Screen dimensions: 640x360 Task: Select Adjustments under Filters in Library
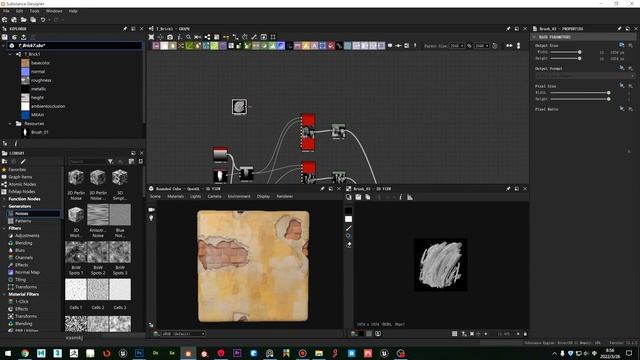click(x=27, y=236)
